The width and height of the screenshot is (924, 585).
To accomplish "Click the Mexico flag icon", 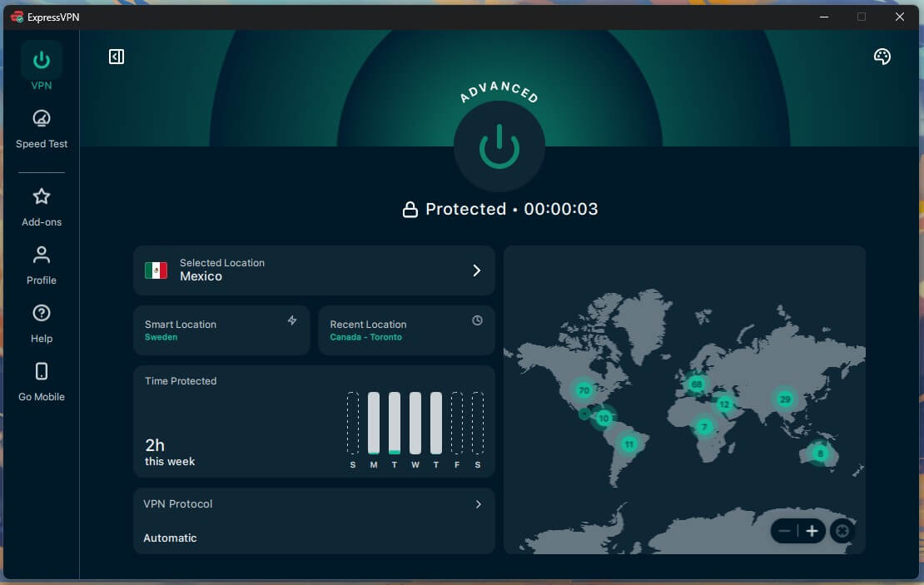I will click(x=156, y=270).
